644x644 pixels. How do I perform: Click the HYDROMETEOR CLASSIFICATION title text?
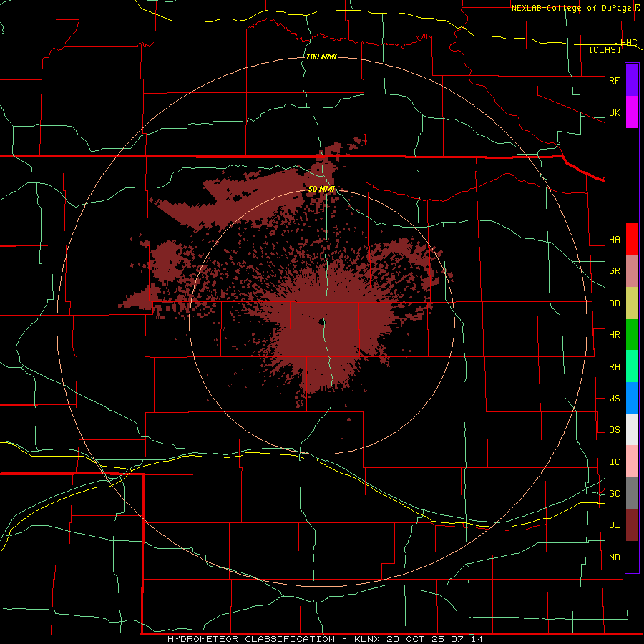tap(251, 639)
